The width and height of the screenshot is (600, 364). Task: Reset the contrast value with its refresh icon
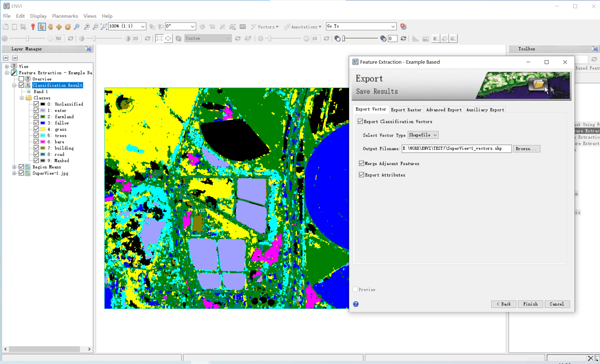[148, 38]
